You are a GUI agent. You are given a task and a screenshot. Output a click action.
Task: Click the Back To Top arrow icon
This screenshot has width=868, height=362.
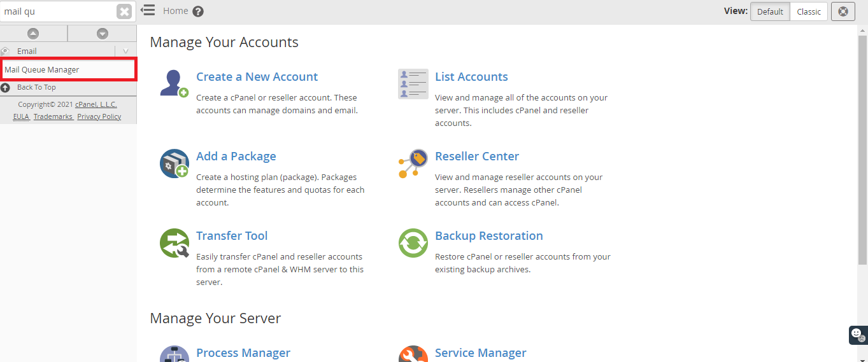(6, 88)
